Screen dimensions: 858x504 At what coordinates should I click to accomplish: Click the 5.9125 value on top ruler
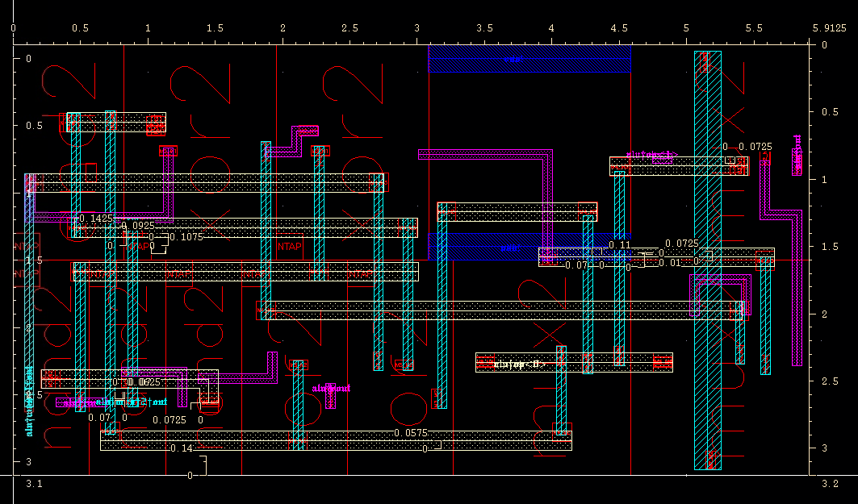[829, 28]
